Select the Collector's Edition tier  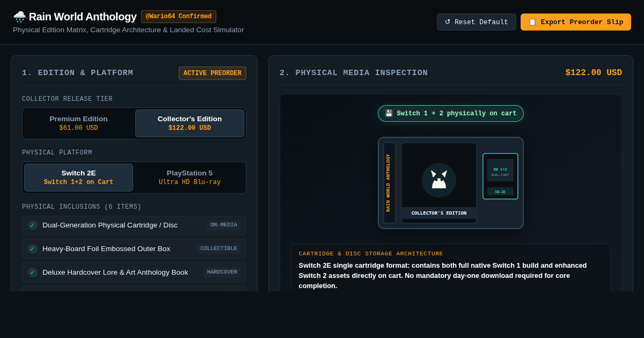pos(189,123)
